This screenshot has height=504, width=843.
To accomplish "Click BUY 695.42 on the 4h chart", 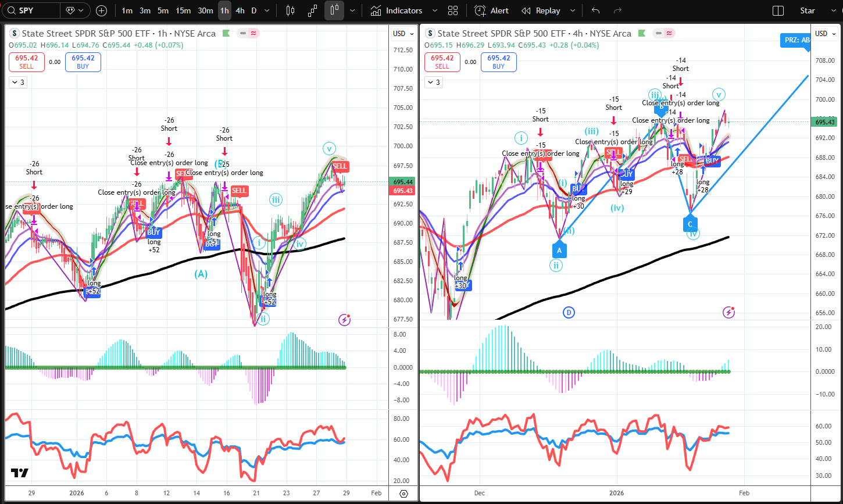I will click(x=498, y=62).
